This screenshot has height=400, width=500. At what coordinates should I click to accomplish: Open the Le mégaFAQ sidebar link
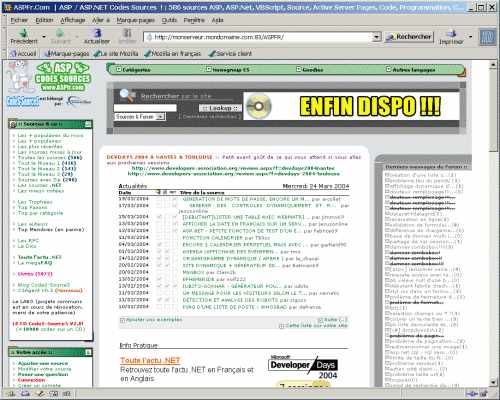(35, 263)
